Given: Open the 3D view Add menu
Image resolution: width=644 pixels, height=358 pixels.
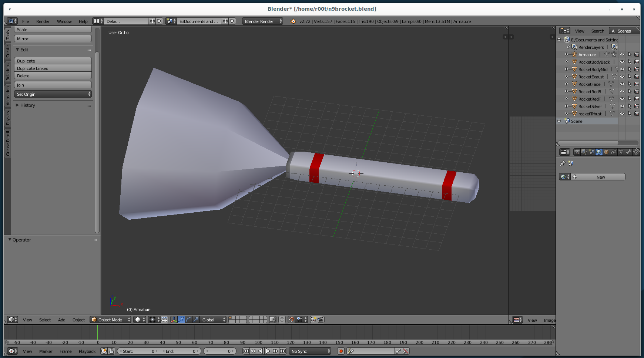Looking at the screenshot, I should [62, 320].
